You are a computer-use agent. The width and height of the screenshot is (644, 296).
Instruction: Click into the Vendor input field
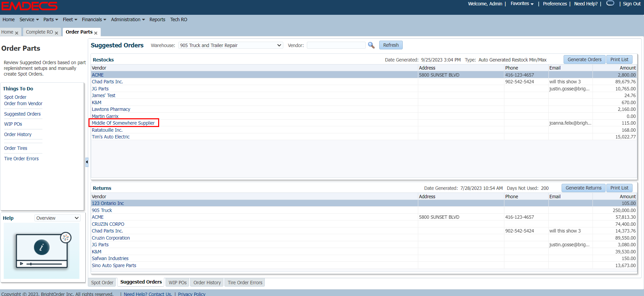point(336,45)
